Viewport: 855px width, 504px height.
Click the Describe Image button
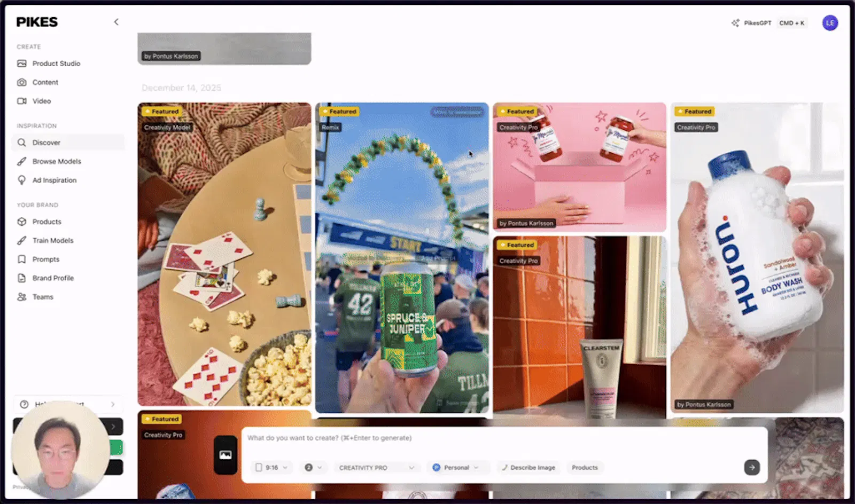[528, 467]
